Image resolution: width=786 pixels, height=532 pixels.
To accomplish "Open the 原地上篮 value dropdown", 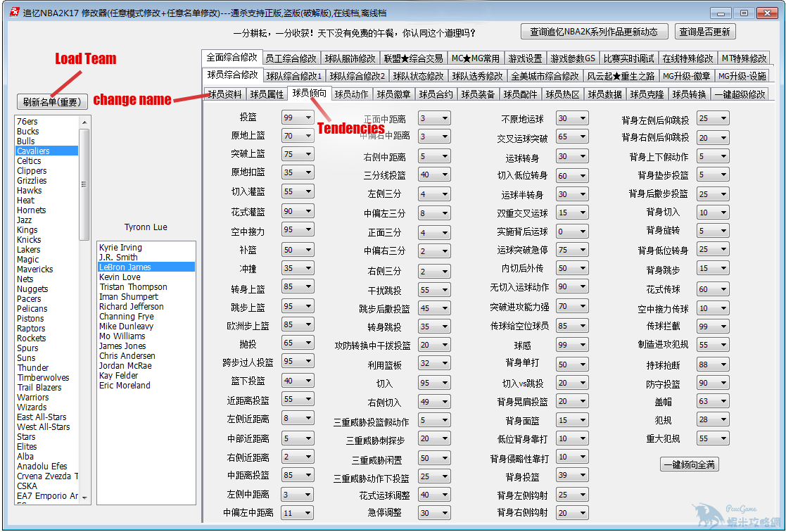I will pyautogui.click(x=298, y=136).
